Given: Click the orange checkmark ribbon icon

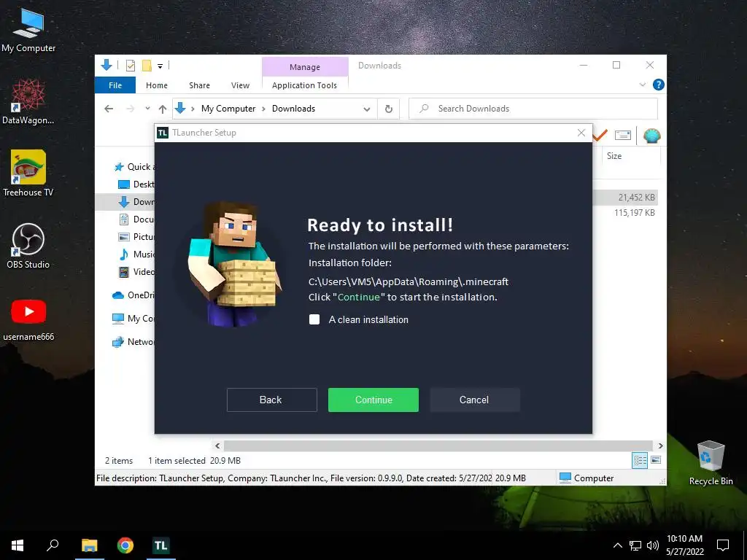Looking at the screenshot, I should (600, 136).
